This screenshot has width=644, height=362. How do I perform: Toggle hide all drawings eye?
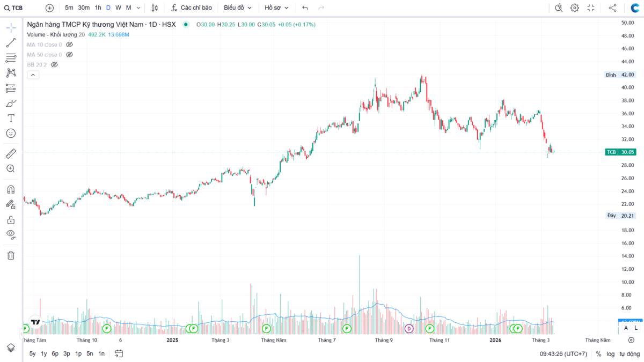click(11, 234)
